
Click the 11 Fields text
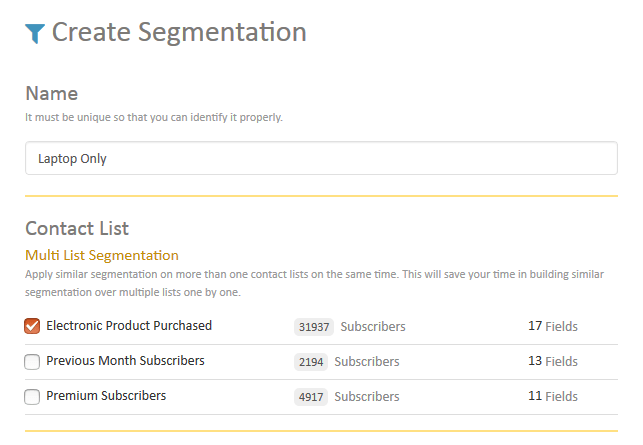click(x=553, y=396)
